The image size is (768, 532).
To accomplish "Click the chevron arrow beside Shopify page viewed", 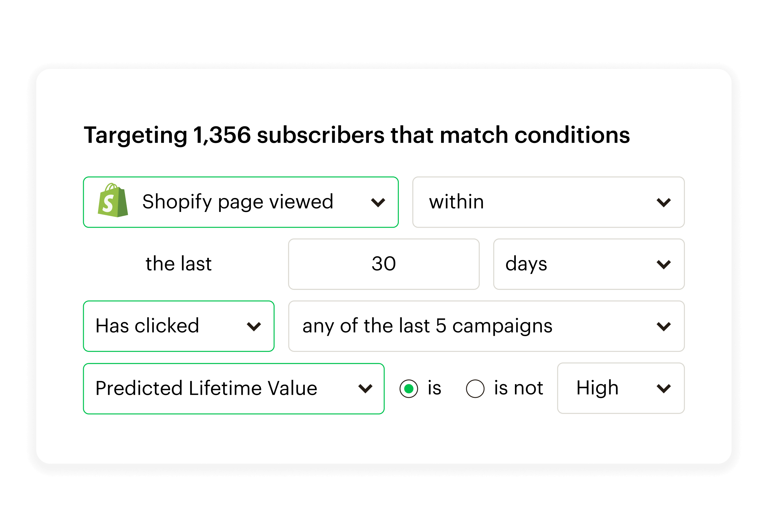I will point(378,202).
